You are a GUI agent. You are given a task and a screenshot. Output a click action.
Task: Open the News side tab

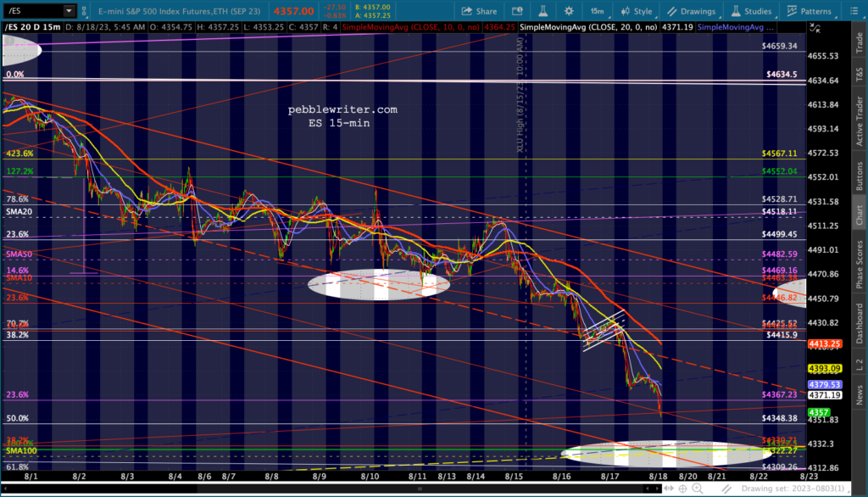click(x=860, y=394)
